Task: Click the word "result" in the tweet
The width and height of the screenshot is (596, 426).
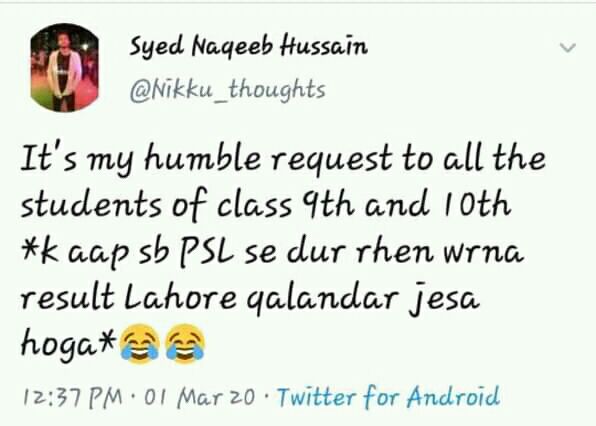Action: (68, 296)
